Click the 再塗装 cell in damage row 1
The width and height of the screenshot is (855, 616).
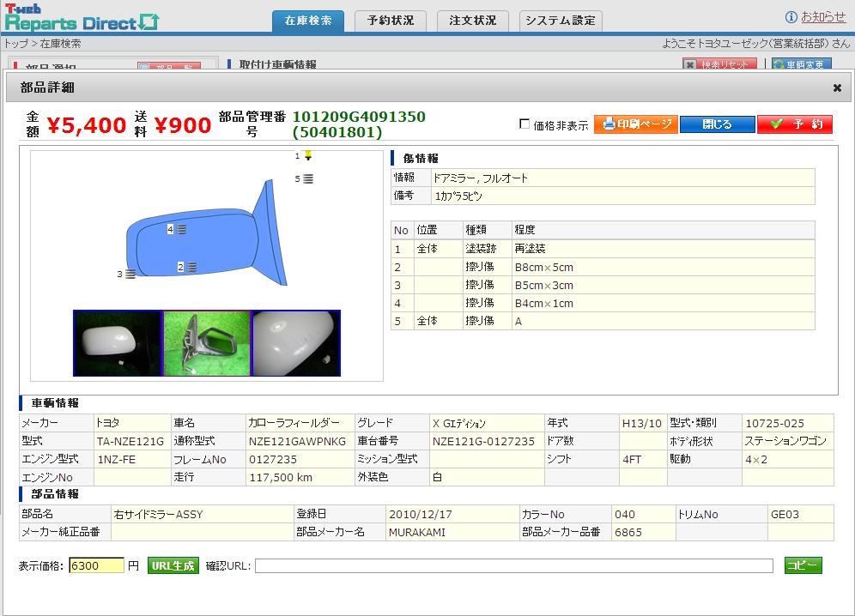663,249
